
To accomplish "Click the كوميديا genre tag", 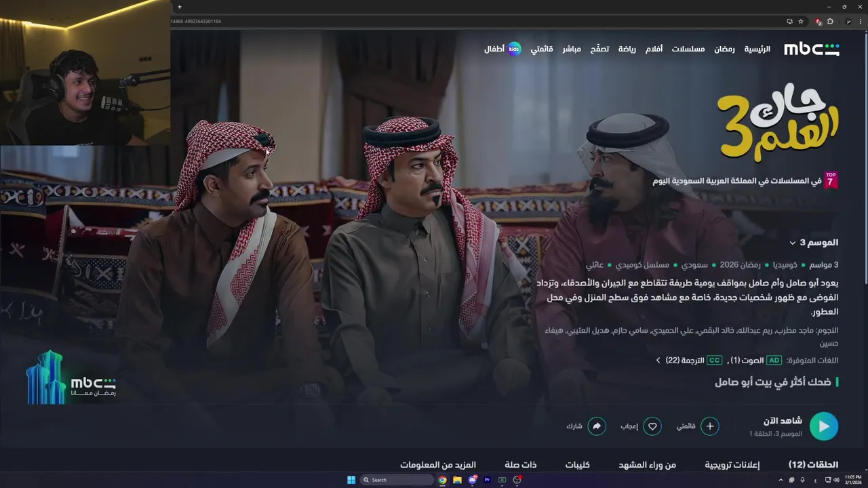I will coord(784,265).
